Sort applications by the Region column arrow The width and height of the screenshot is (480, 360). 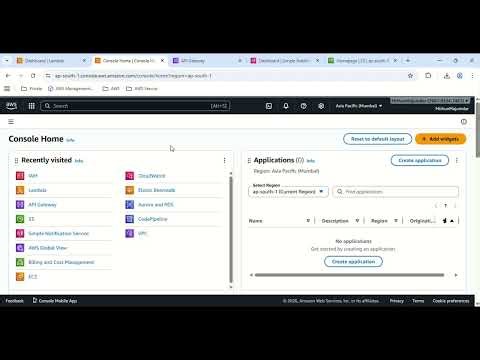click(396, 221)
